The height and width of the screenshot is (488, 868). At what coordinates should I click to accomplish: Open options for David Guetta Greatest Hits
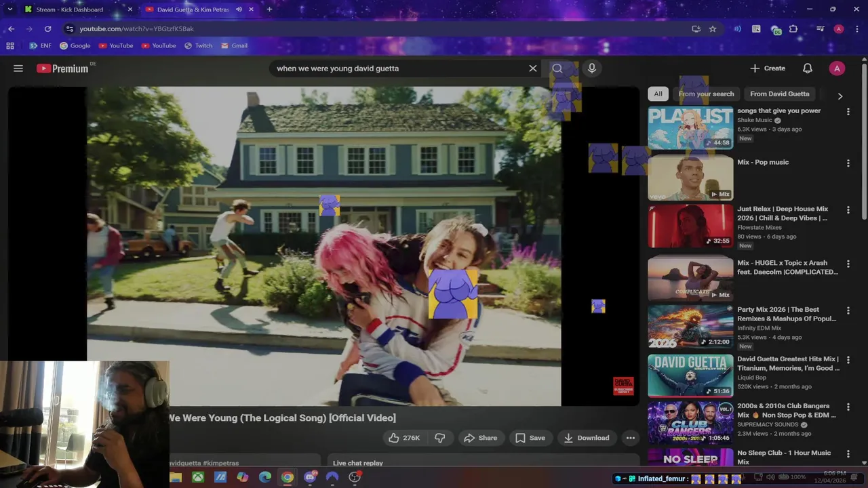point(848,360)
